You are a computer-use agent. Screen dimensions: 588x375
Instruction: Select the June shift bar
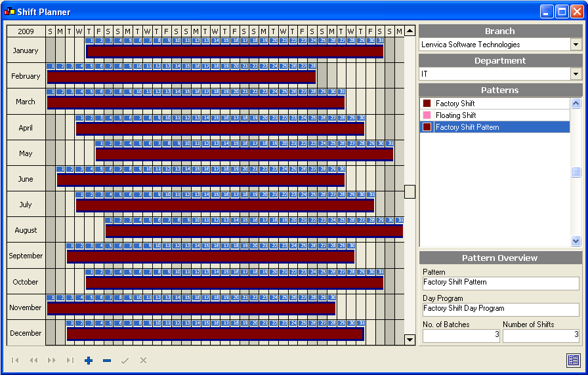coord(201,180)
